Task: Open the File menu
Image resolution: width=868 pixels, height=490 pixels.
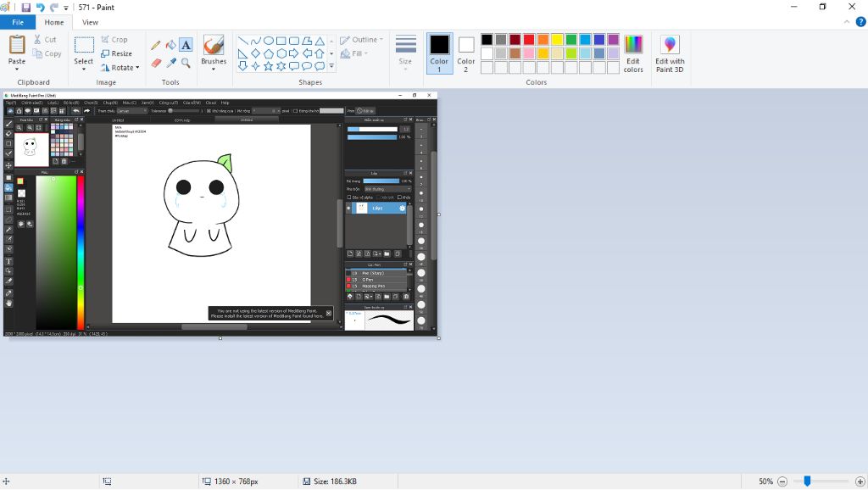Action: click(18, 22)
